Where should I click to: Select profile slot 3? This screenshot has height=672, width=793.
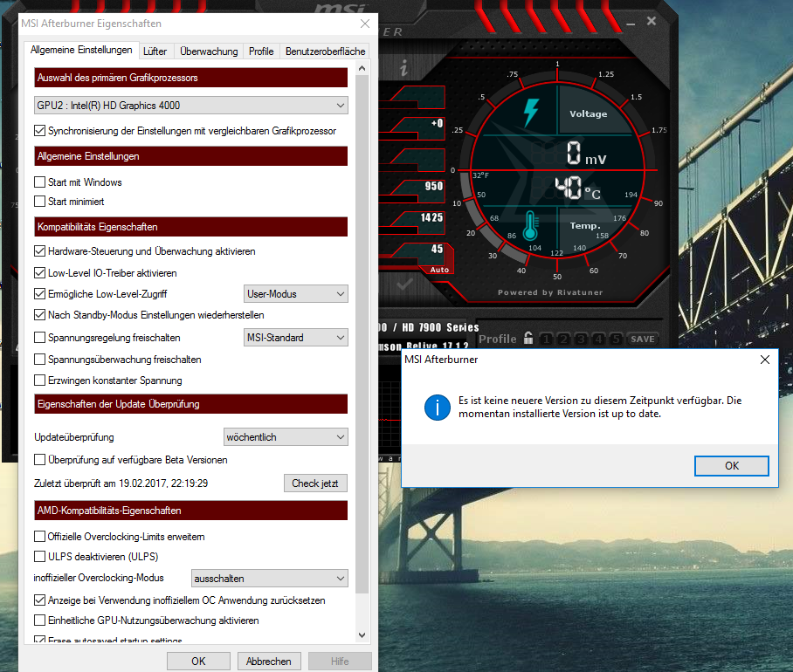pos(581,339)
